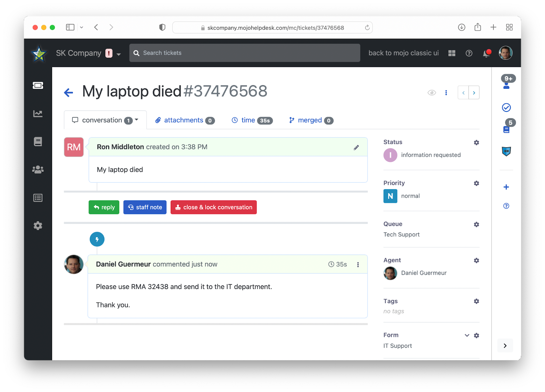
Task: Click Safari share icon
Action: [478, 27]
